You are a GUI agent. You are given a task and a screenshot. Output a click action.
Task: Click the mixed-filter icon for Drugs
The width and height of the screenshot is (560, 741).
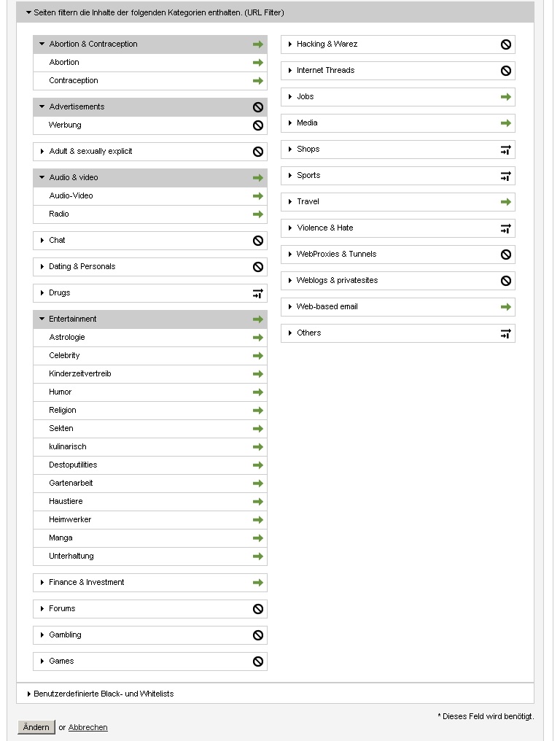pyautogui.click(x=258, y=293)
